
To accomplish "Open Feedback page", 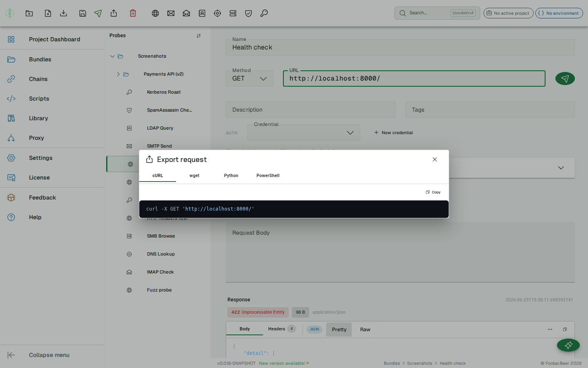I will [52, 197].
